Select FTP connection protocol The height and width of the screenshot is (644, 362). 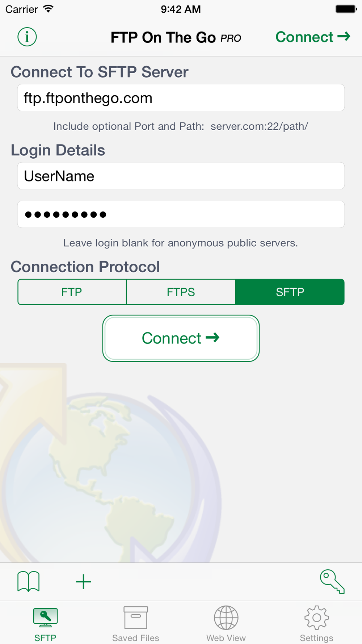(72, 292)
